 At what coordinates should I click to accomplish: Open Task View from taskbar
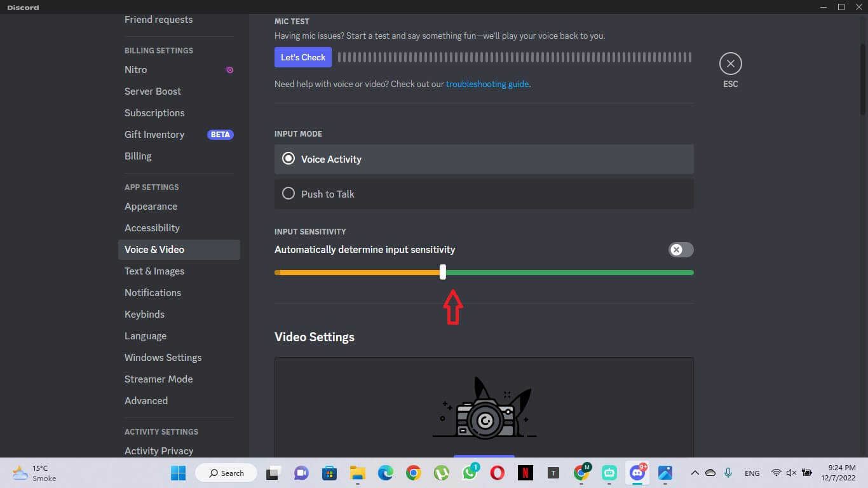click(273, 473)
